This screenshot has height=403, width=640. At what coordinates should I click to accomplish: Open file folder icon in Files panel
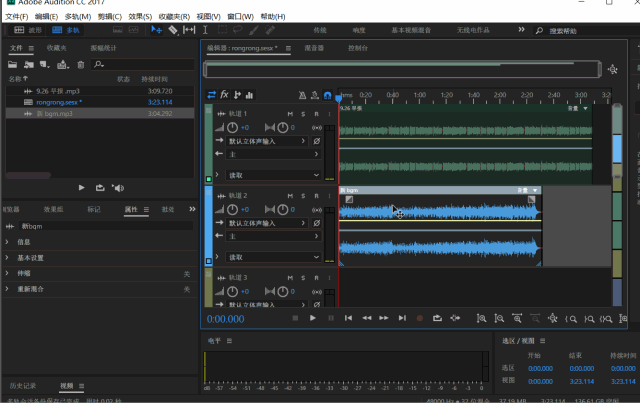(13, 65)
